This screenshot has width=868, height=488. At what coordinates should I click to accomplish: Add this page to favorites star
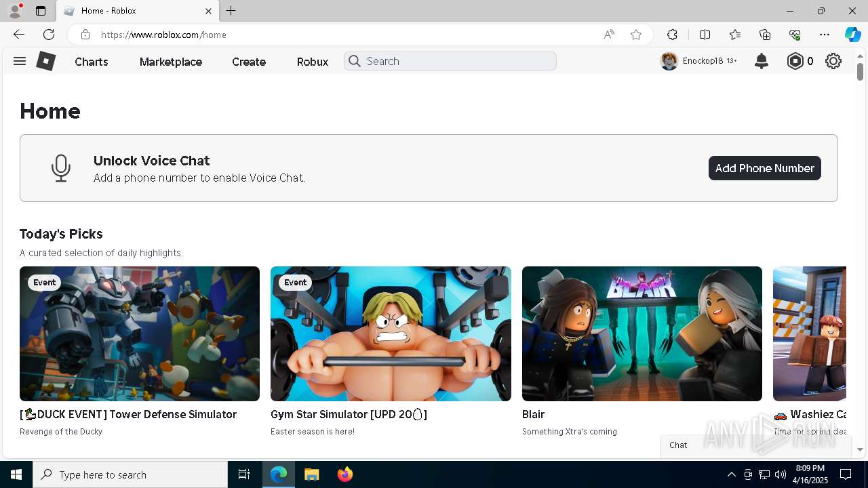pyautogui.click(x=636, y=35)
